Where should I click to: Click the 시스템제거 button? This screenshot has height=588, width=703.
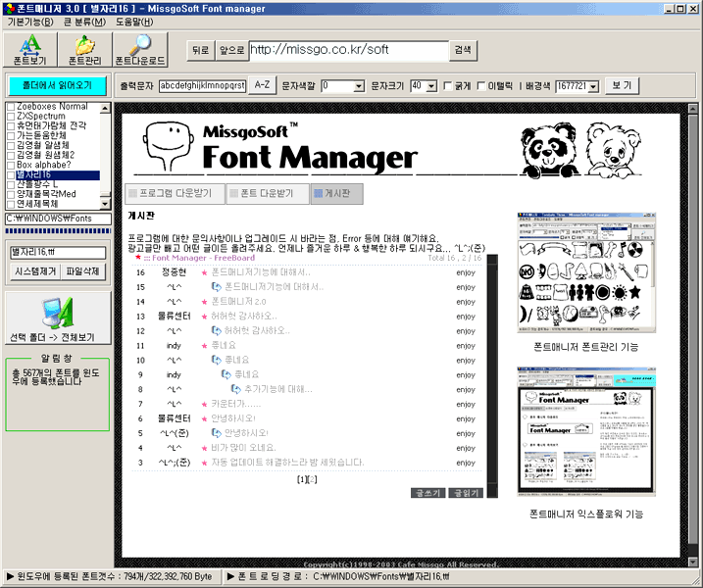click(x=35, y=271)
